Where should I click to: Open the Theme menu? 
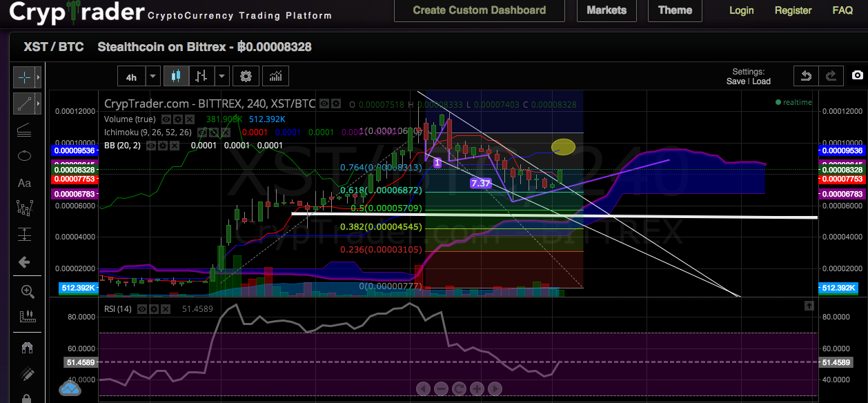tap(675, 10)
